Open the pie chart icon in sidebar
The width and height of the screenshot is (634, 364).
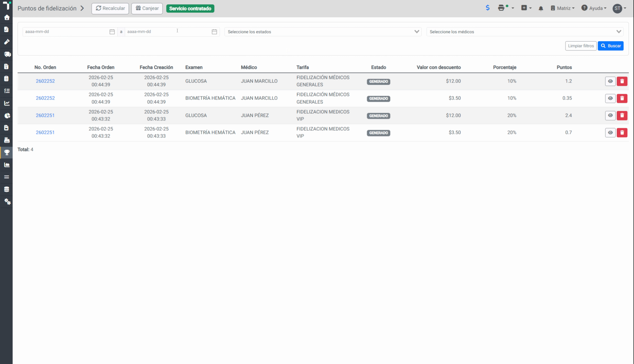tap(7, 115)
